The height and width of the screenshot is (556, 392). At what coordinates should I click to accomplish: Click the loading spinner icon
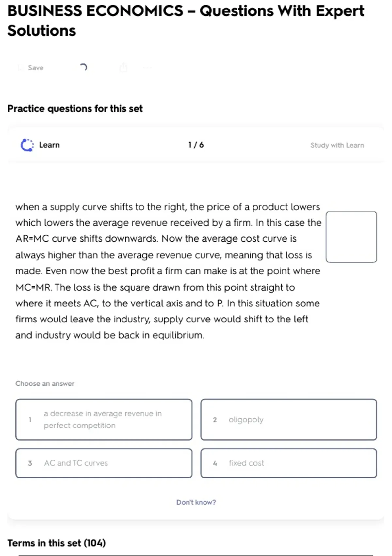tap(83, 67)
